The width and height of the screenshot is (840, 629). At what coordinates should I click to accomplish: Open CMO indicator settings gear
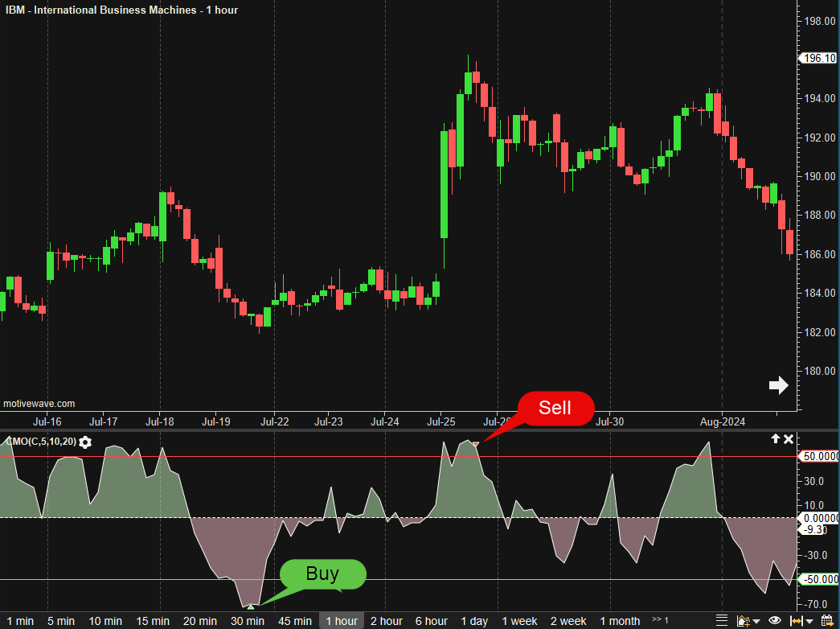click(x=85, y=442)
